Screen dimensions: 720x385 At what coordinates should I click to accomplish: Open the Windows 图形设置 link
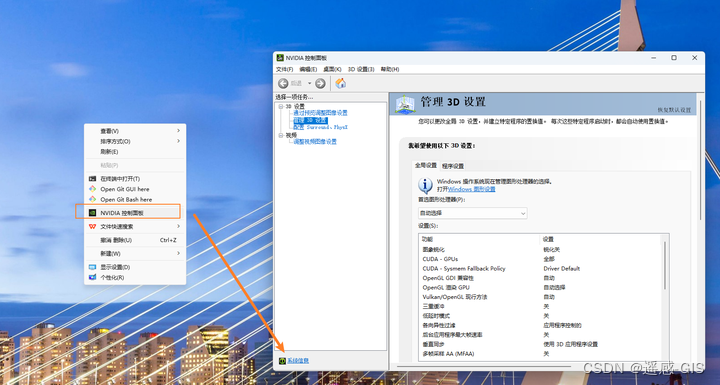point(472,189)
